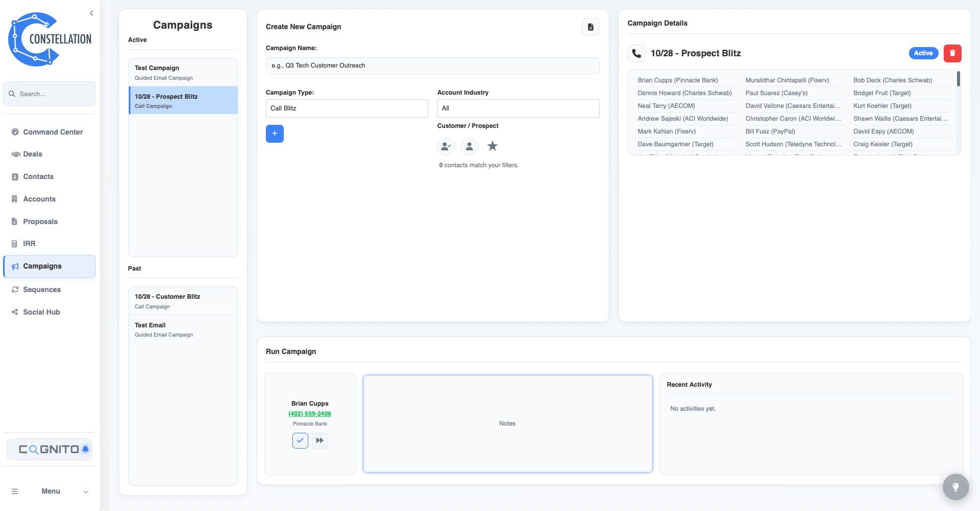Skip contact with the fast-forward icon
Image resolution: width=980 pixels, height=511 pixels.
pos(320,440)
